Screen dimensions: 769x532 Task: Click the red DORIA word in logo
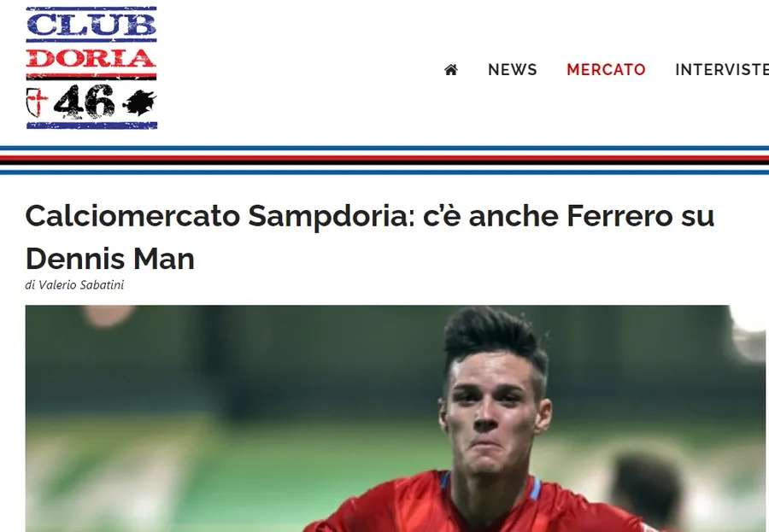[91, 58]
